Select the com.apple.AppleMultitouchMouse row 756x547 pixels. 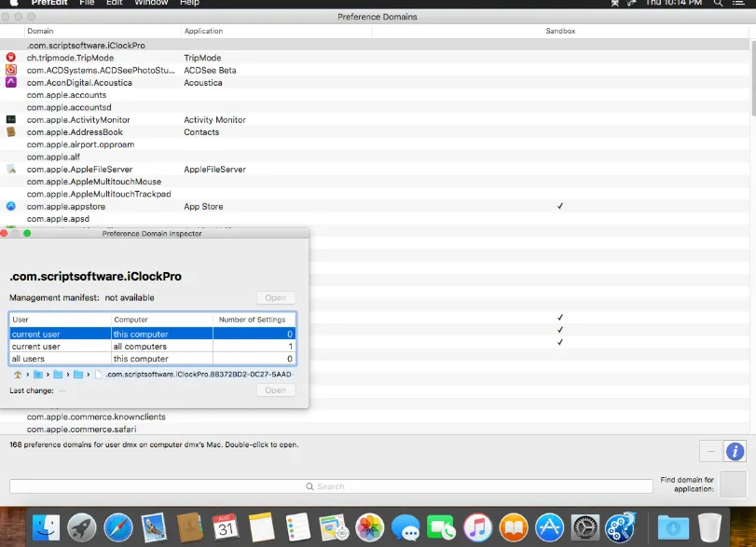click(375, 181)
